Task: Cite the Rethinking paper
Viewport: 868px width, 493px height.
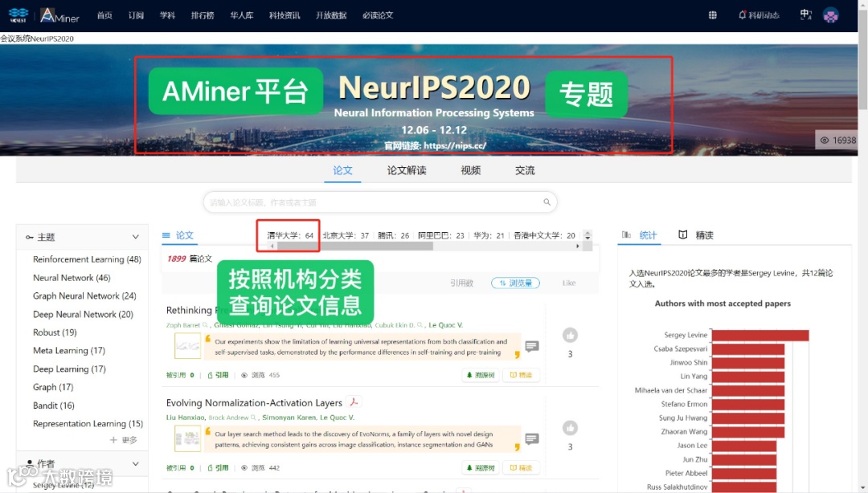Action: (x=218, y=375)
